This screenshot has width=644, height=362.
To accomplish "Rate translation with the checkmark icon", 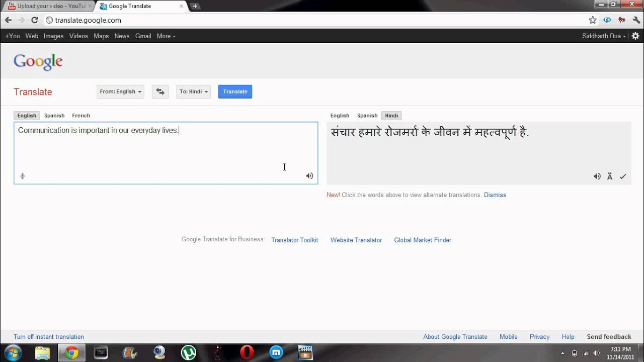I will click(x=623, y=176).
